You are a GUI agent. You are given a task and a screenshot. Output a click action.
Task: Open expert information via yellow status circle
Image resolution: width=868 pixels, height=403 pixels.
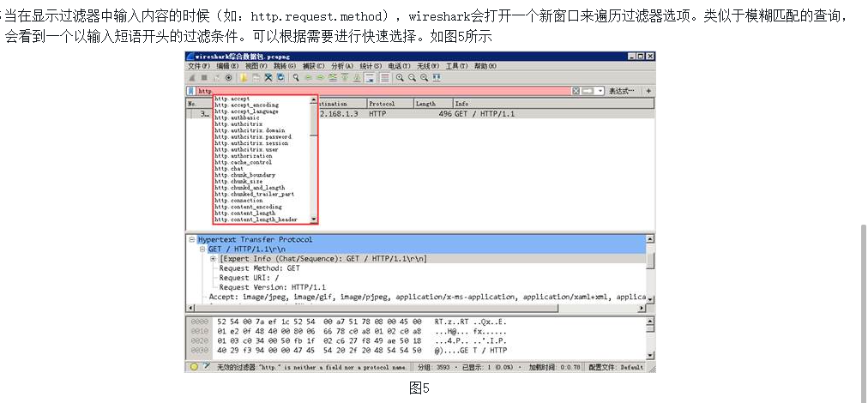pos(194,366)
